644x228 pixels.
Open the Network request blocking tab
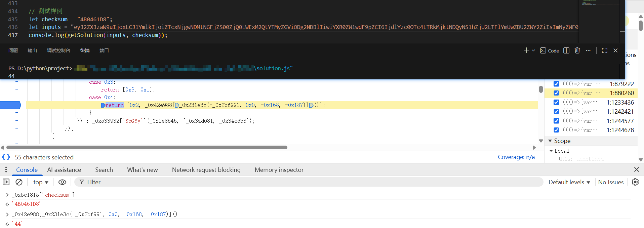pos(206,170)
